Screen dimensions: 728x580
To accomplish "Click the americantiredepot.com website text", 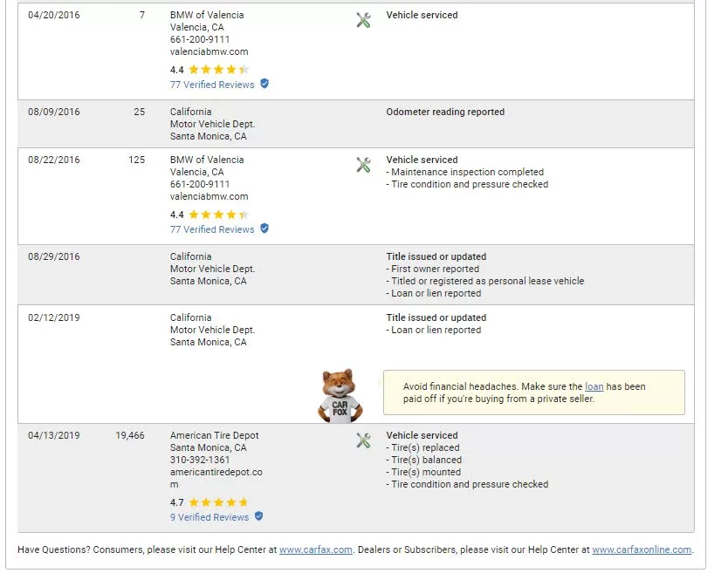I will tap(216, 478).
